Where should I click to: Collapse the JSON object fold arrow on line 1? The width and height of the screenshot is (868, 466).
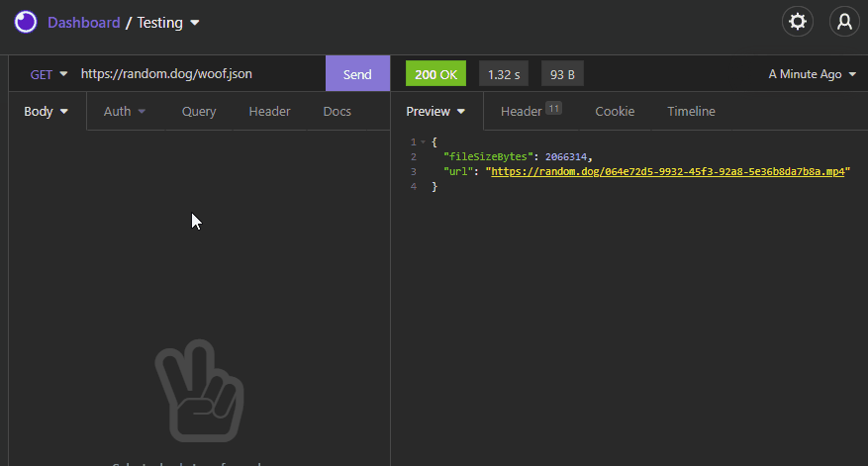[x=423, y=142]
